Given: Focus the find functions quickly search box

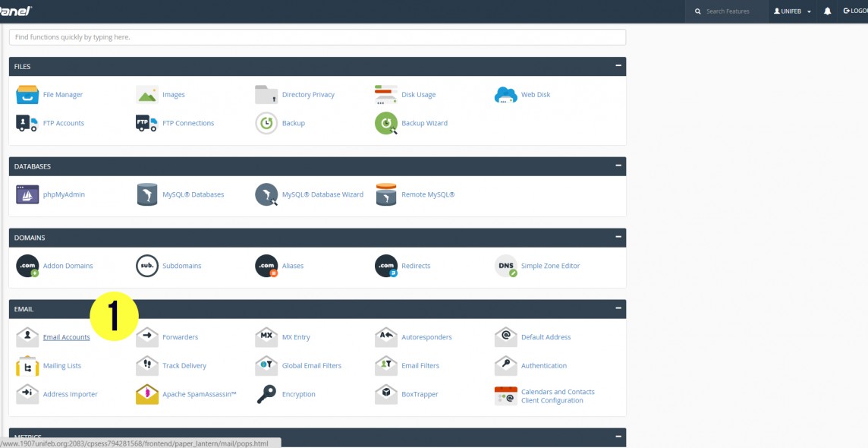Looking at the screenshot, I should coord(317,36).
